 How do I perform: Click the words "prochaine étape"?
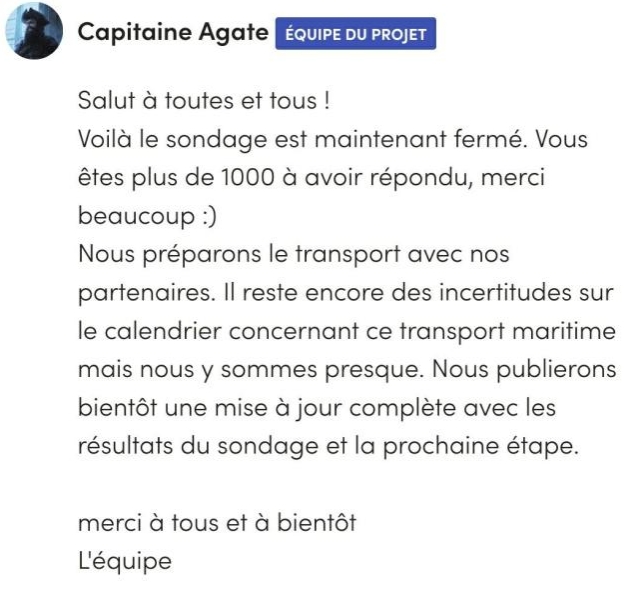click(x=498, y=444)
